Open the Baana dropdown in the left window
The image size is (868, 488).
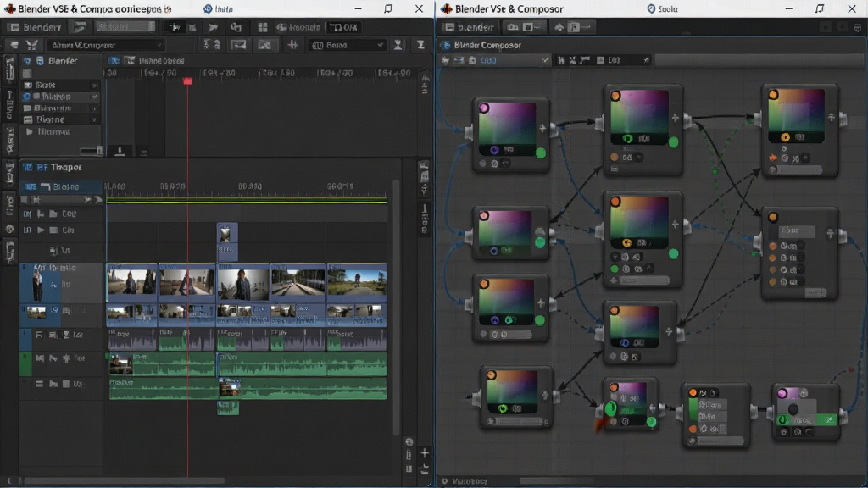(347, 45)
